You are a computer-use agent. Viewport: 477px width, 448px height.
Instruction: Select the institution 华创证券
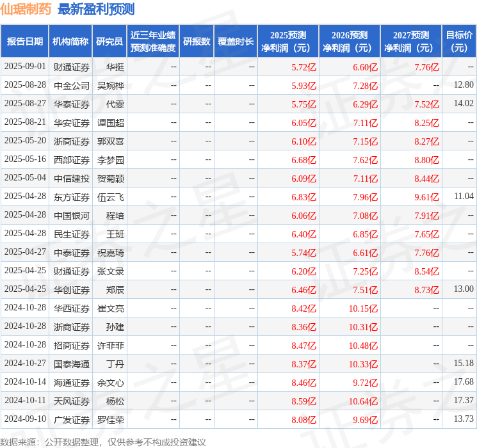[x=72, y=289]
